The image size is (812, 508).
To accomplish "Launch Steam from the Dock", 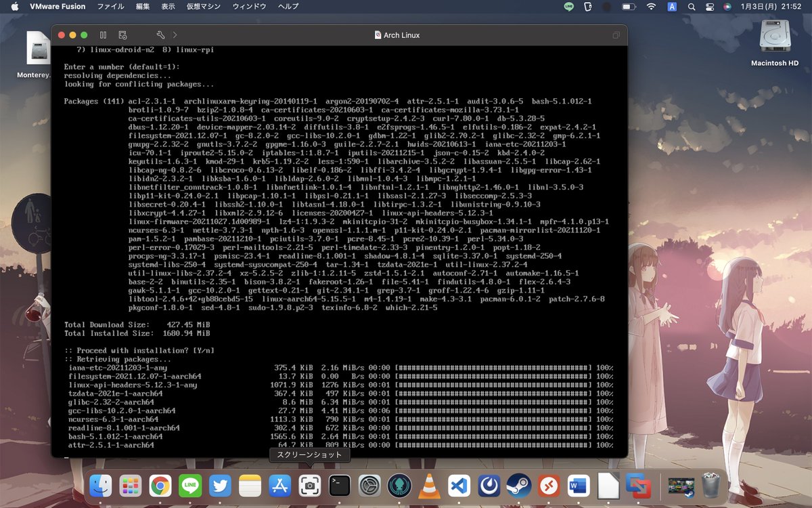I will 518,485.
